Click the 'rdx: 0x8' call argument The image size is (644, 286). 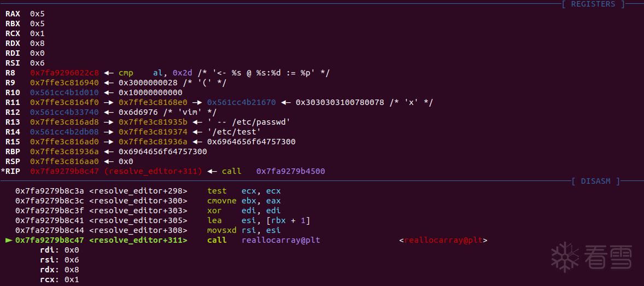click(x=60, y=270)
